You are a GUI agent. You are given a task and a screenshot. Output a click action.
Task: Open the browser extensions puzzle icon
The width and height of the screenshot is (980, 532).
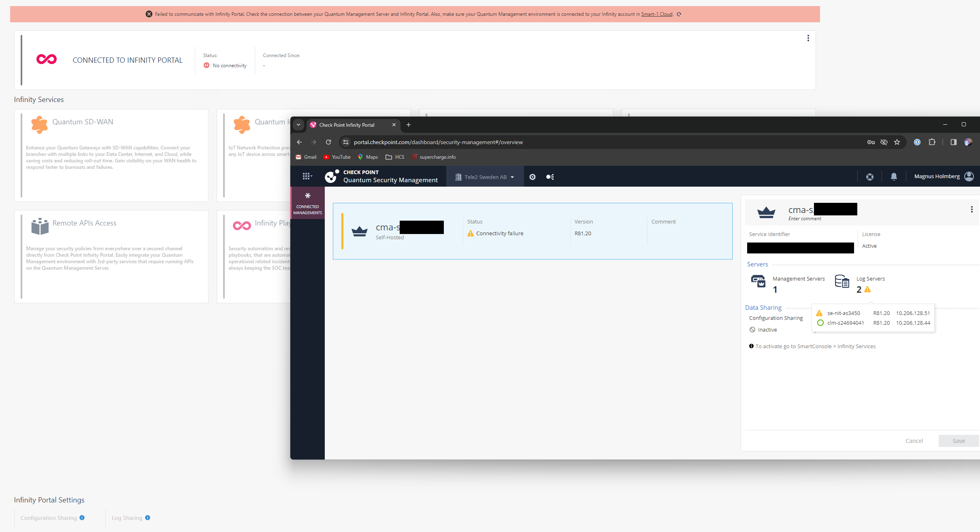click(932, 142)
